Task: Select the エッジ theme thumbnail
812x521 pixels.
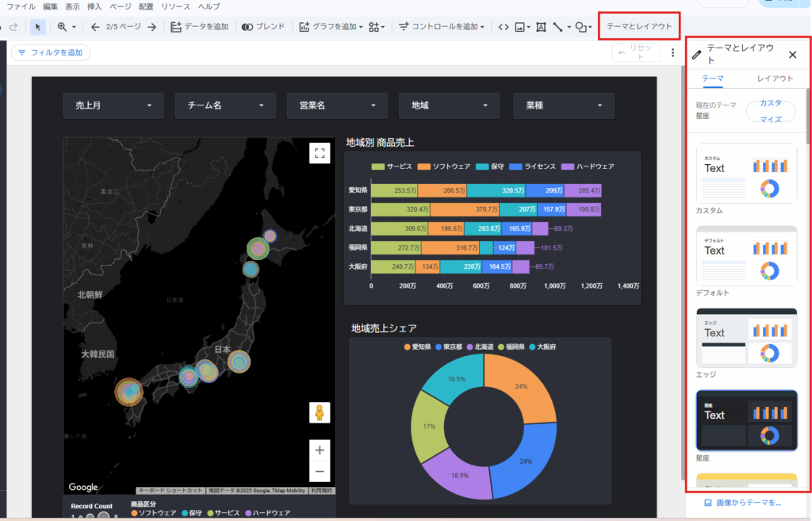Action: point(746,338)
